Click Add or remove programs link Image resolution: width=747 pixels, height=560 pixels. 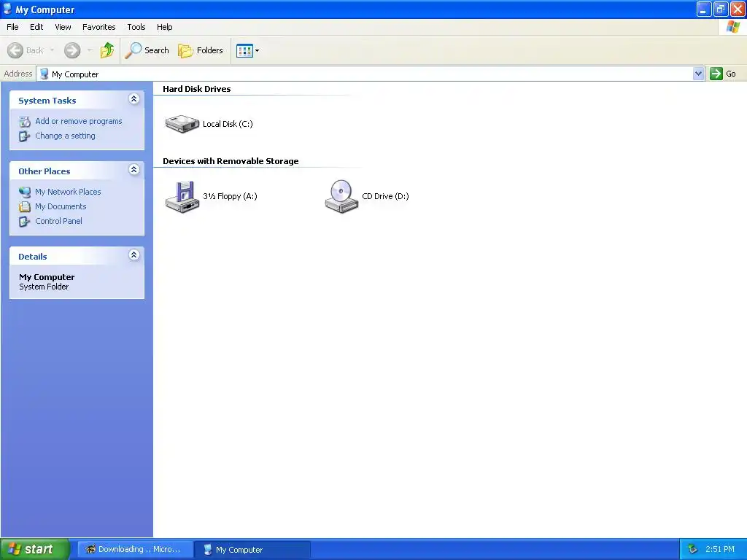coord(79,122)
